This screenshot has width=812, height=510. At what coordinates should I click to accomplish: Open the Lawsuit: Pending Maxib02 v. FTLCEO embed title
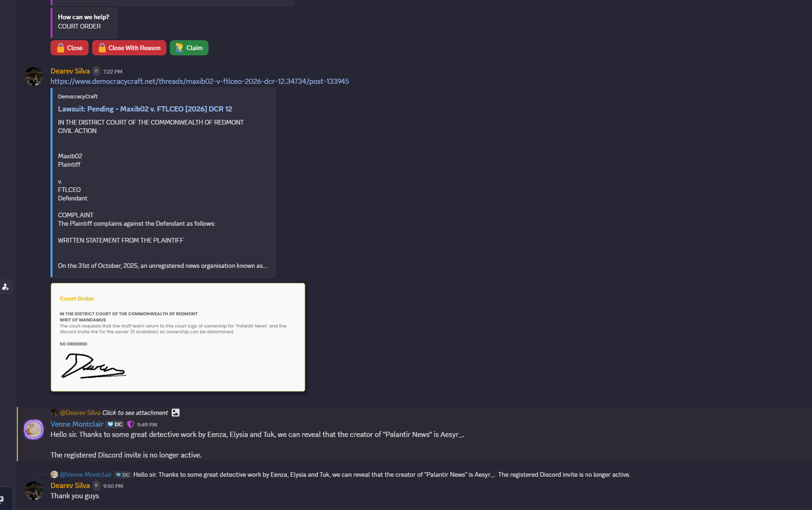(x=145, y=109)
